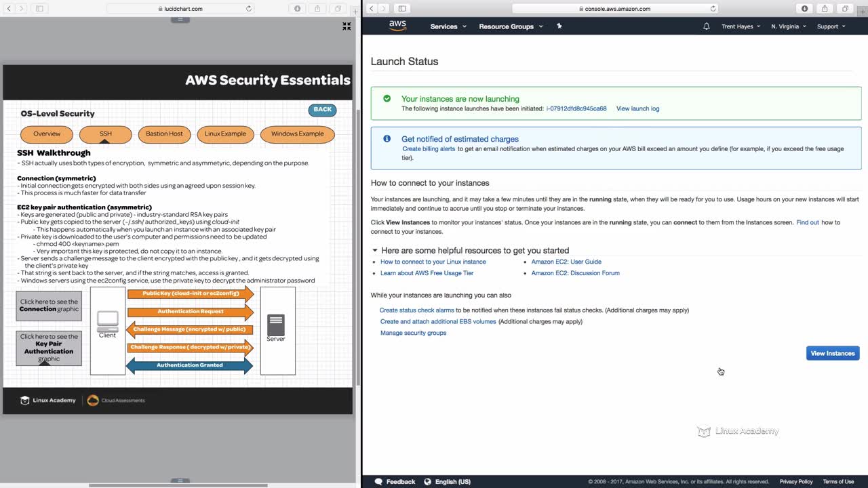This screenshot has height=488, width=868.
Task: Click the Server icon in the diagram
Action: (276, 325)
